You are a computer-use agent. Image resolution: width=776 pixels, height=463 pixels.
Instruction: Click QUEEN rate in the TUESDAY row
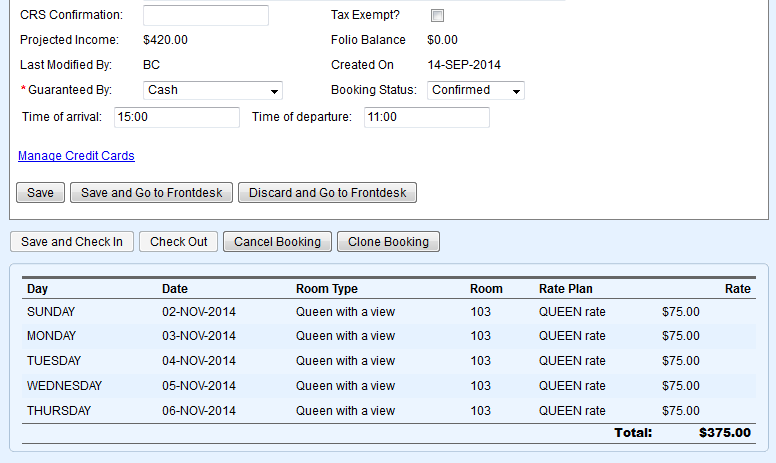[572, 361]
